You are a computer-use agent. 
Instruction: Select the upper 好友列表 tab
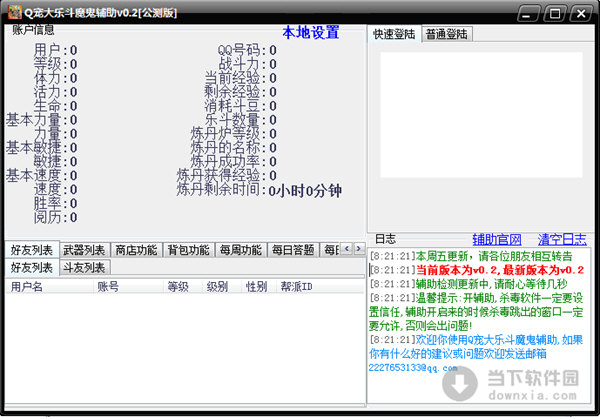(32, 250)
